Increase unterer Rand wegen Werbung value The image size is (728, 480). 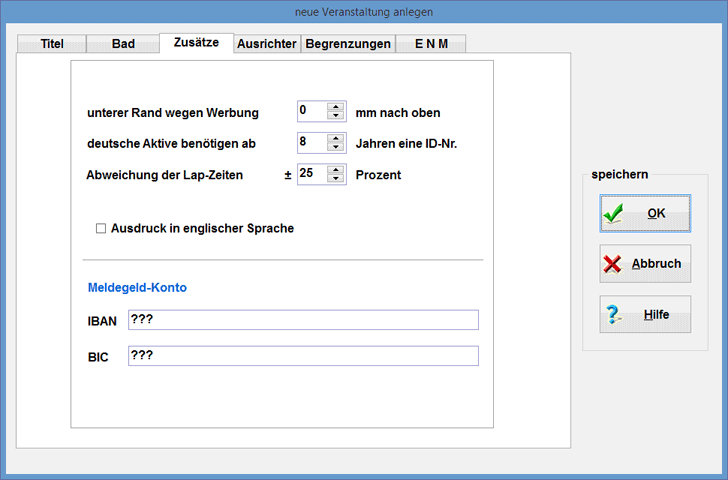[336, 107]
